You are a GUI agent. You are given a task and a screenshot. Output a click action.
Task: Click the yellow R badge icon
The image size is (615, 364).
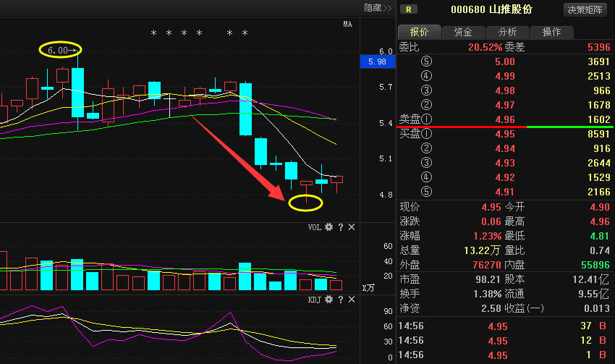[x=410, y=9]
